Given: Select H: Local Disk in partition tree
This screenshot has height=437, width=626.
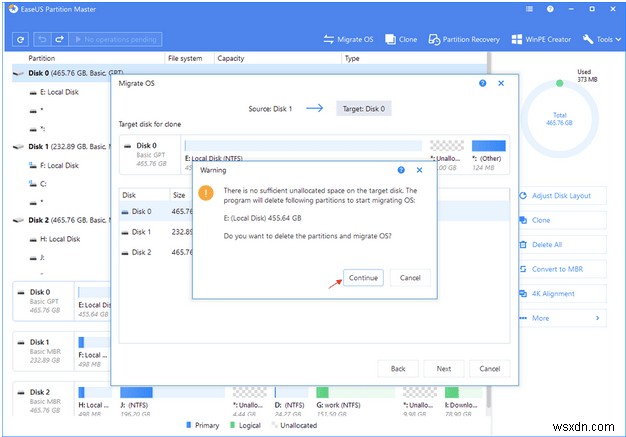Looking at the screenshot, I should click(60, 239).
